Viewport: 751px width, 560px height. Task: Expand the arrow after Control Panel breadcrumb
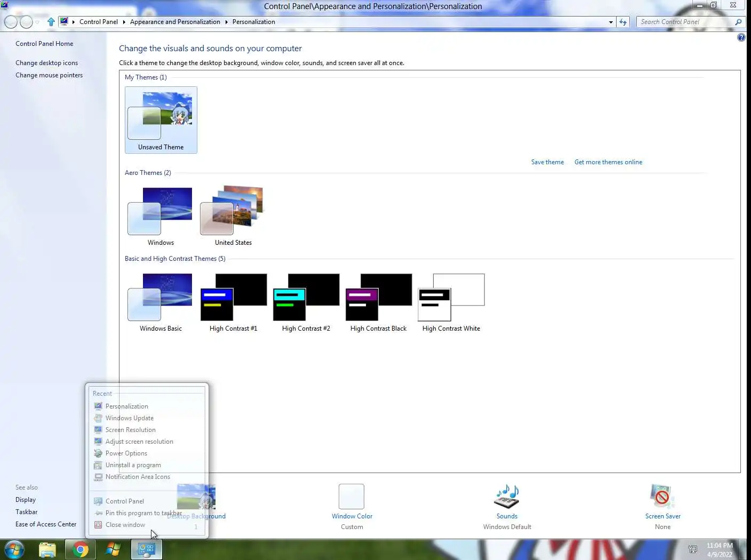124,22
